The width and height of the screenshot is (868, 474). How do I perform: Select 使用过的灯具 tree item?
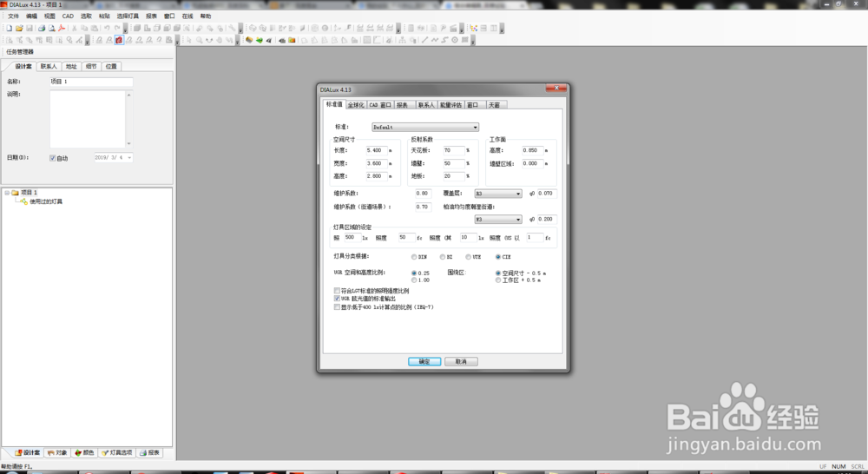pyautogui.click(x=46, y=201)
